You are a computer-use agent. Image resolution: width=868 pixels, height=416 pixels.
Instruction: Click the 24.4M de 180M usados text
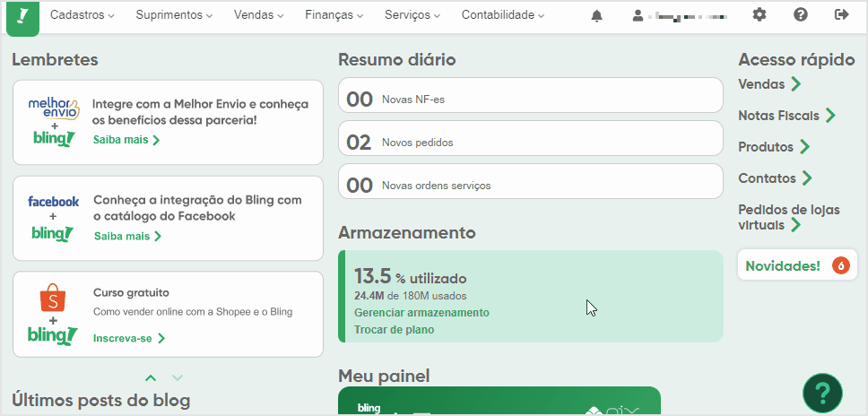pos(410,296)
